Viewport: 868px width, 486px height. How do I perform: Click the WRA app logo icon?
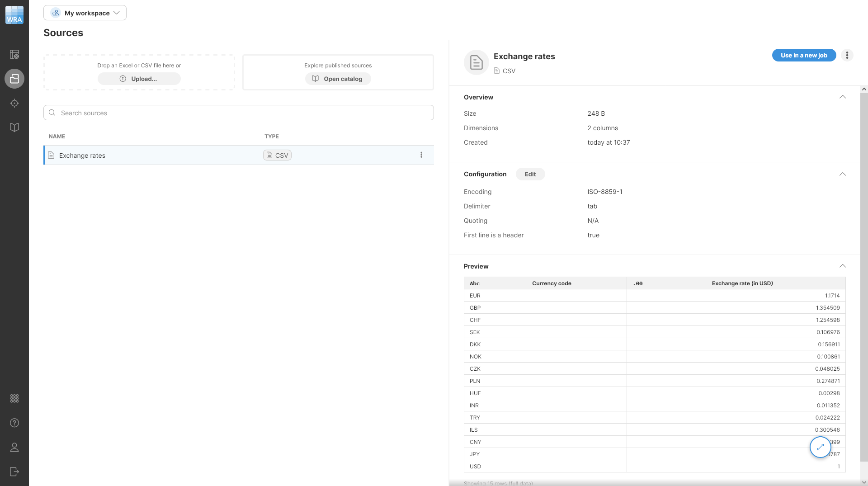(14, 15)
